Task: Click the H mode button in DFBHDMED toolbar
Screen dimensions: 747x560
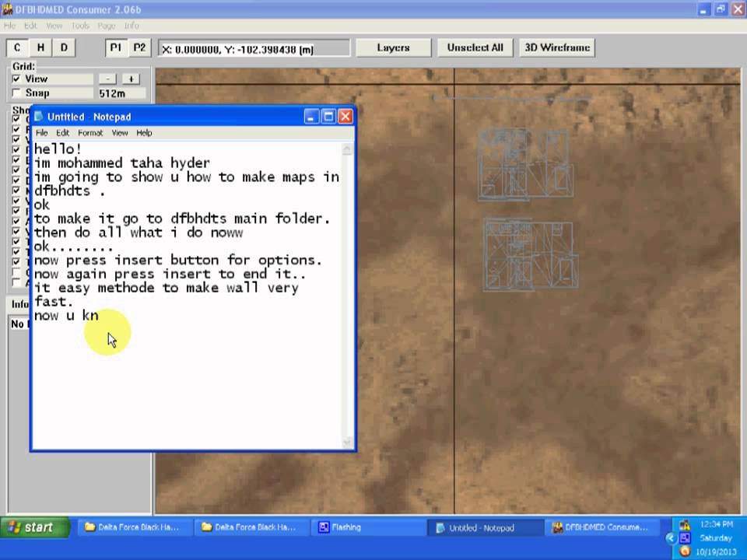Action: click(40, 47)
